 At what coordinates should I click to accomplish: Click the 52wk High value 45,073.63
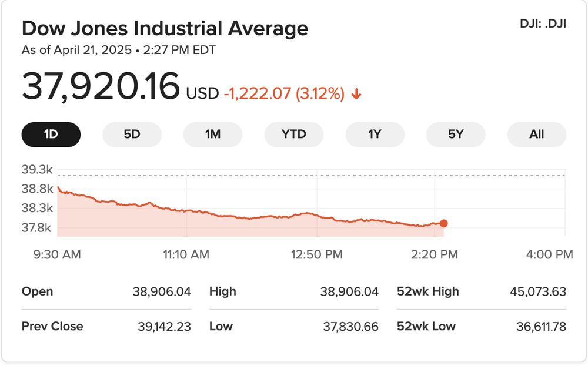[x=539, y=291]
